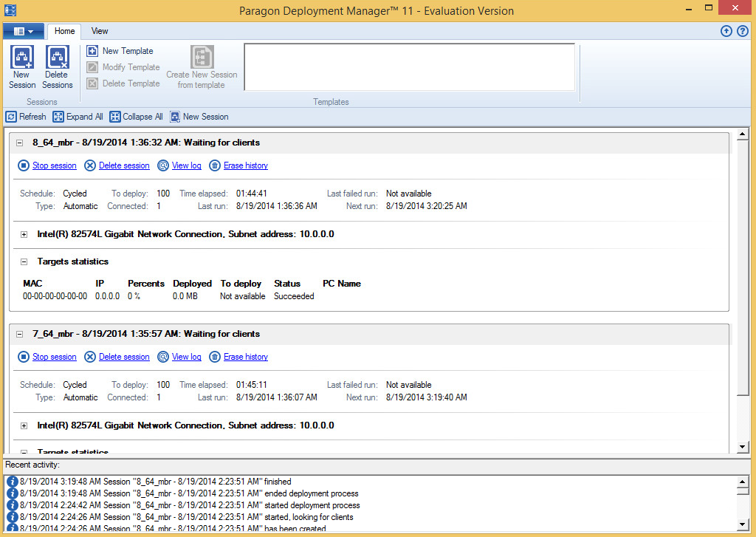Viewport: 756px width, 537px height.
Task: Switch to the View ribbon tab
Action: pos(100,31)
